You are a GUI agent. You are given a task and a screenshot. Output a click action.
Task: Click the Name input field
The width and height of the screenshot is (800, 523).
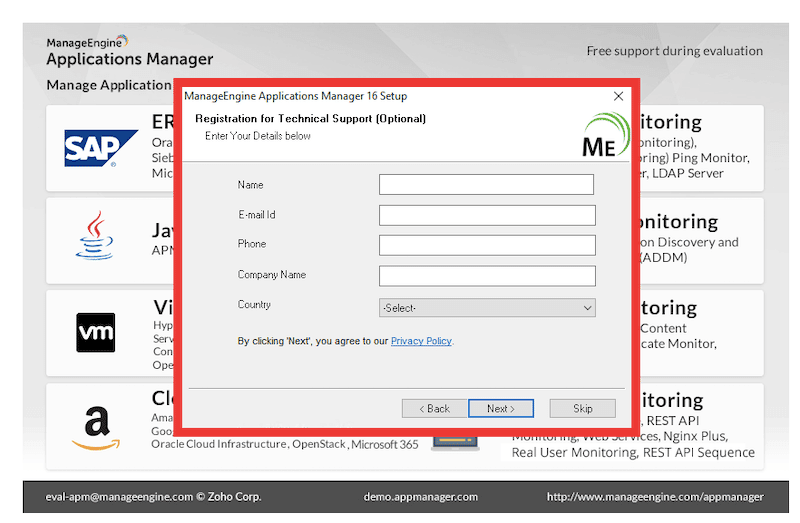tap(486, 184)
